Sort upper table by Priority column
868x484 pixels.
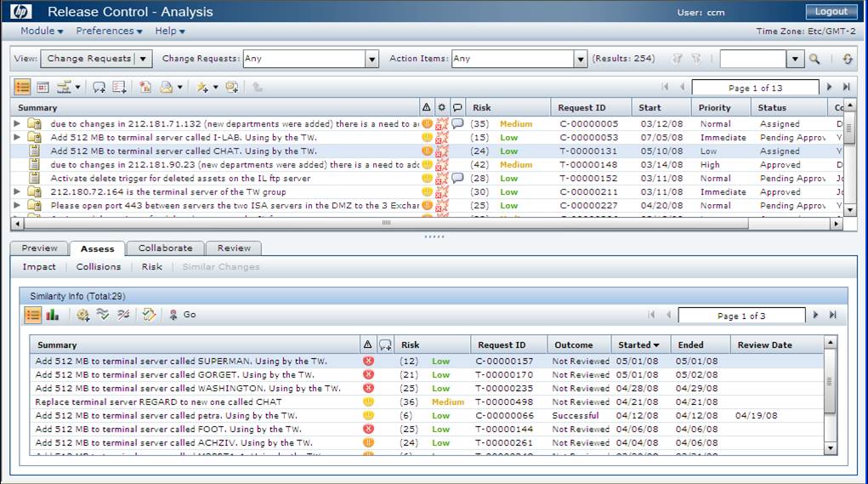[721, 108]
